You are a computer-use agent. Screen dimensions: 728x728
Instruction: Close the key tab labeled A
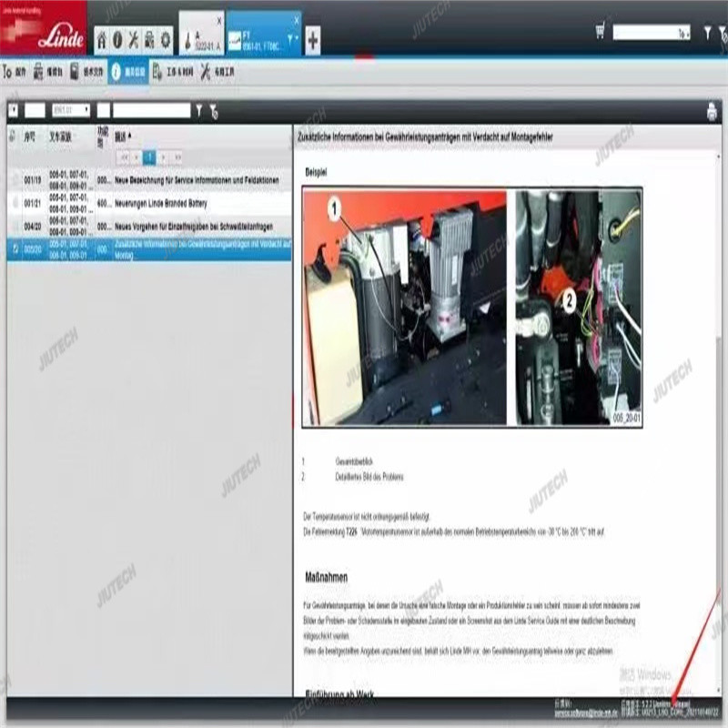219,21
